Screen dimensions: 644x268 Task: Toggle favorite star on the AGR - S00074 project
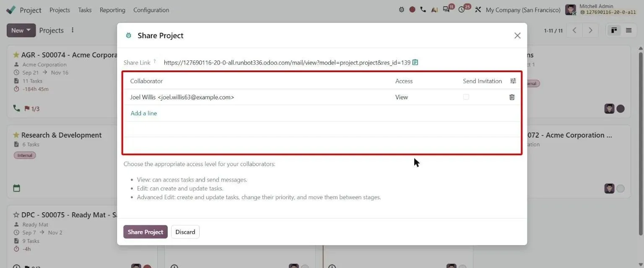tap(16, 55)
